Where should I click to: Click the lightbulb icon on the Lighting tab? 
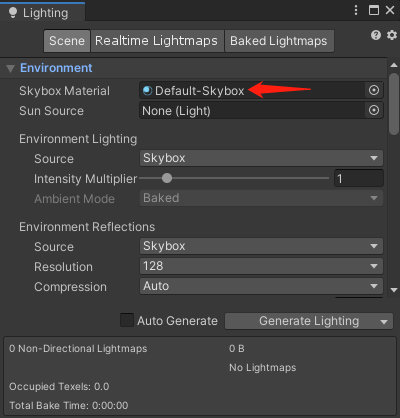tap(13, 13)
